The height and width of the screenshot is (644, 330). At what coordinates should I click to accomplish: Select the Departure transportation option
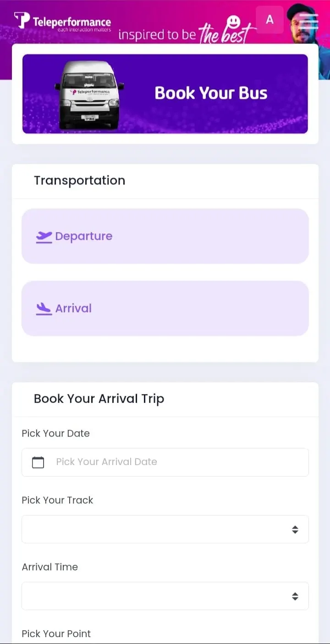(x=165, y=236)
